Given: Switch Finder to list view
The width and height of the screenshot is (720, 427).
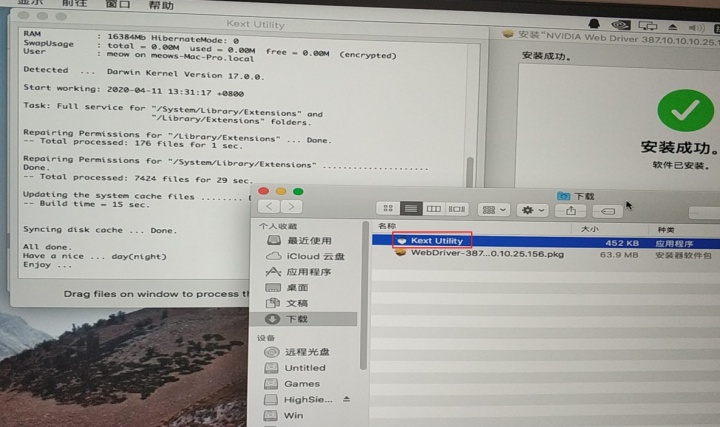Looking at the screenshot, I should [411, 209].
